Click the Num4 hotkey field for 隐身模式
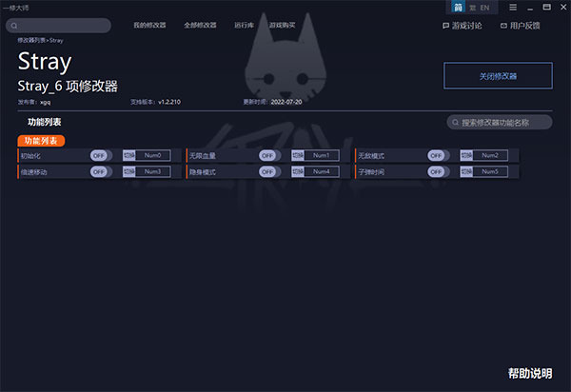The image size is (571, 392). [322, 171]
